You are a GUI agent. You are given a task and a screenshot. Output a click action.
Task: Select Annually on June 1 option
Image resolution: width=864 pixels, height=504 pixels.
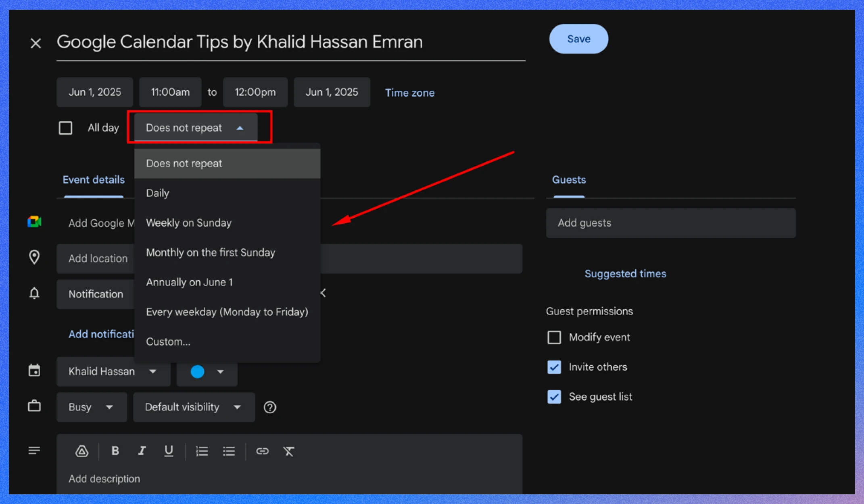pyautogui.click(x=227, y=282)
